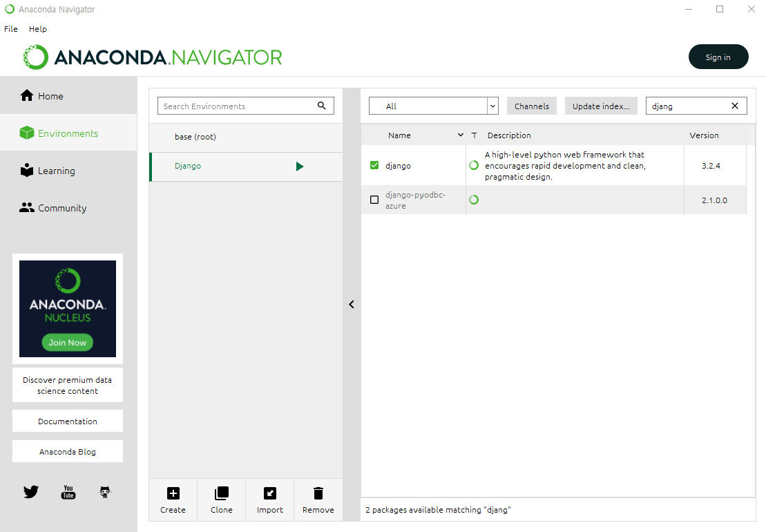Switch to the Home tab
Image resolution: width=766 pixels, height=532 pixels.
click(x=68, y=96)
